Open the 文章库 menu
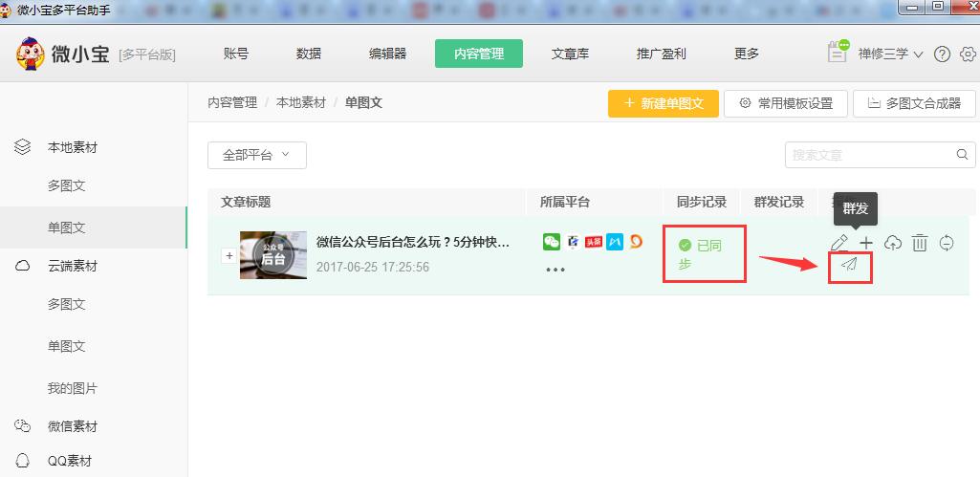 click(570, 54)
